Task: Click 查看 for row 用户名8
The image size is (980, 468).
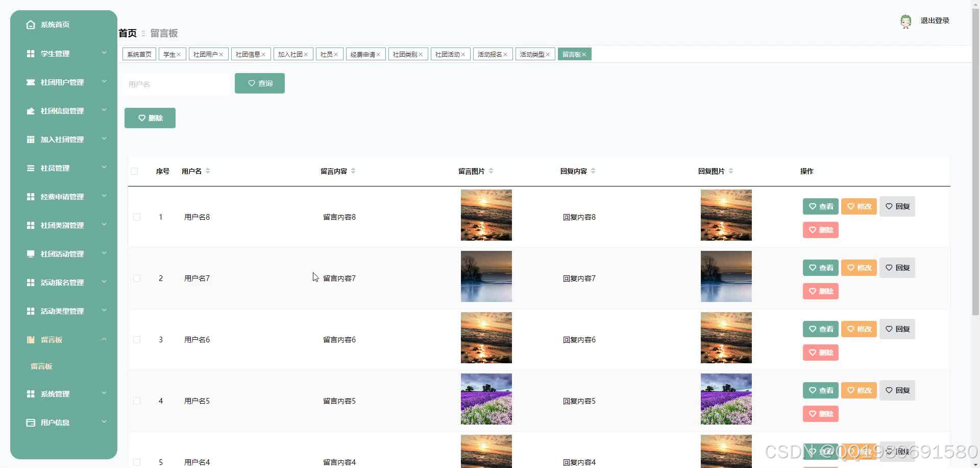Action: click(x=821, y=206)
